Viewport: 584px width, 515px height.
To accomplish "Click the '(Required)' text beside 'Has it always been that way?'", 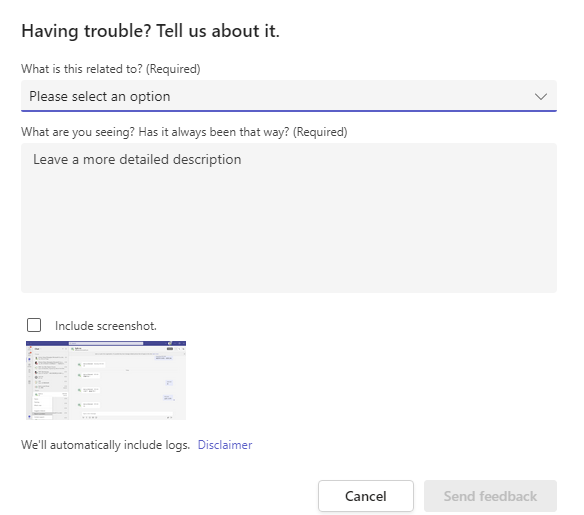I will [320, 132].
